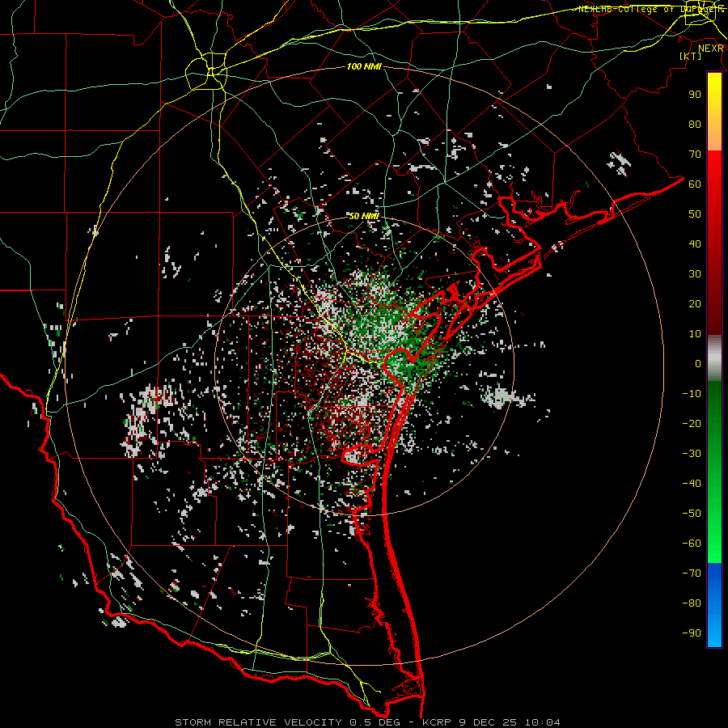Click the NEXLAB-College of DuPage header text
Screen dimensions: 728x728
tap(651, 9)
